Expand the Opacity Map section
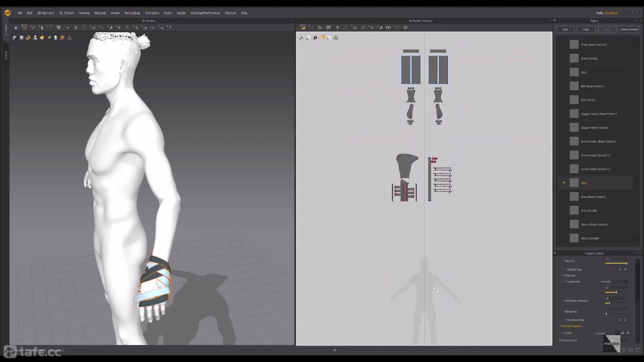 (x=564, y=269)
